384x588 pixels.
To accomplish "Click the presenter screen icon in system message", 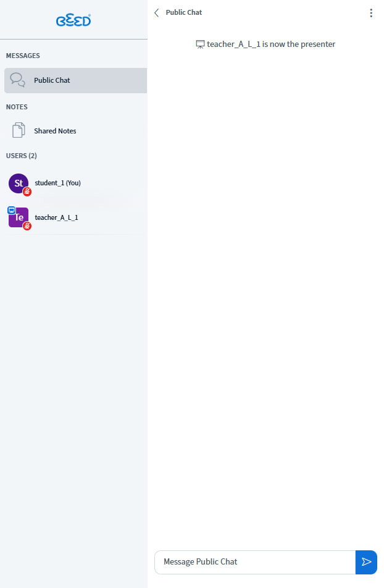I will tap(200, 44).
